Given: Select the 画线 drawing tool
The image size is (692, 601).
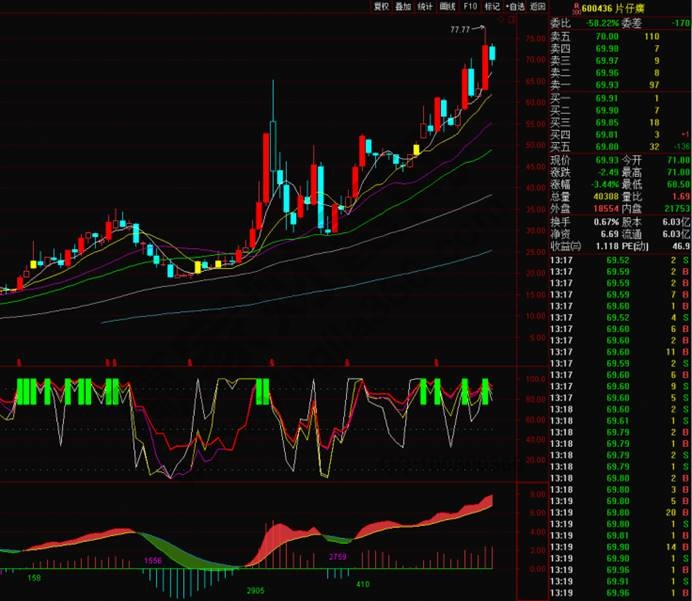Looking at the screenshot, I should pos(448,6).
